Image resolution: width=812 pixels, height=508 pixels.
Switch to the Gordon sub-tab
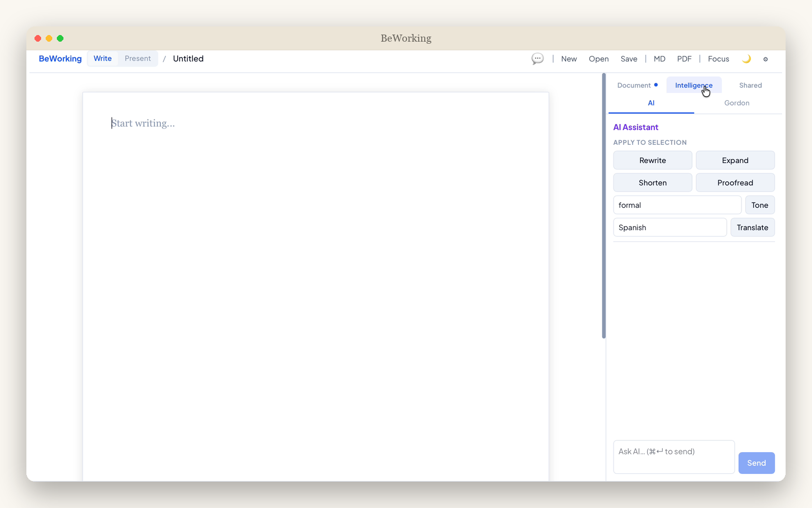736,103
